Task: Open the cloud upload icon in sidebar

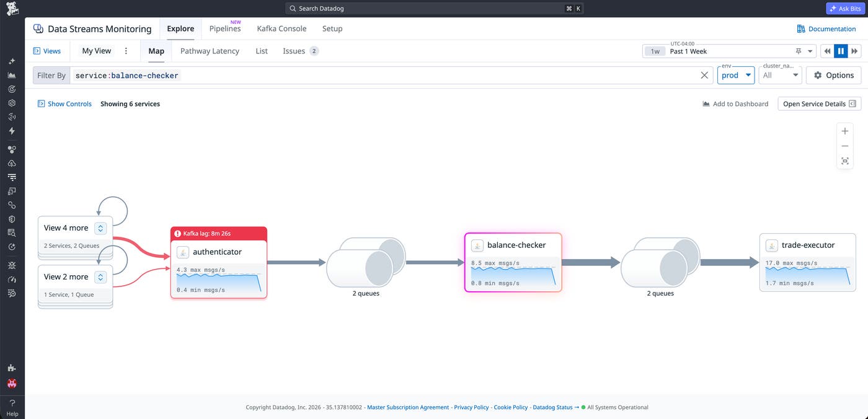Action: 12,163
